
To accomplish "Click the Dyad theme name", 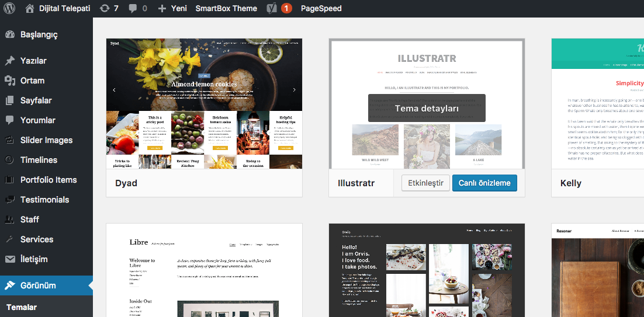I will tap(126, 183).
